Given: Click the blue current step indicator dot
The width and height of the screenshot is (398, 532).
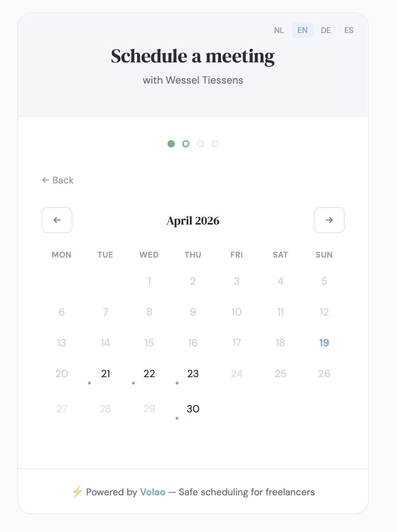Looking at the screenshot, I should click(x=186, y=144).
